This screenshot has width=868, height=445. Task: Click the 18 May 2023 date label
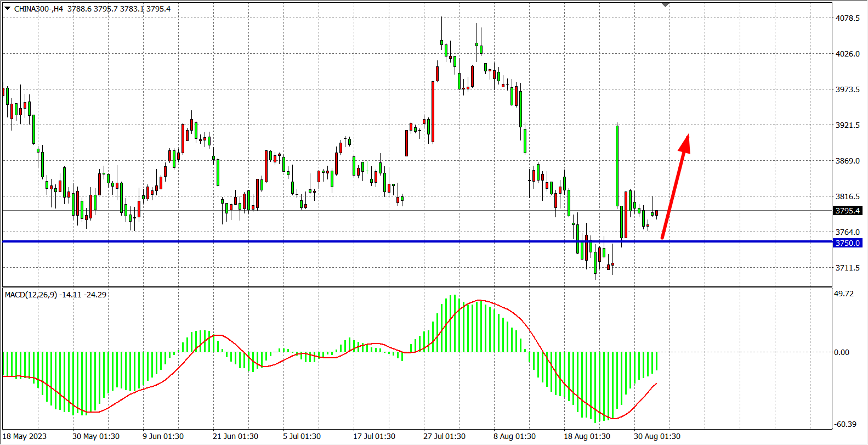coord(25,436)
